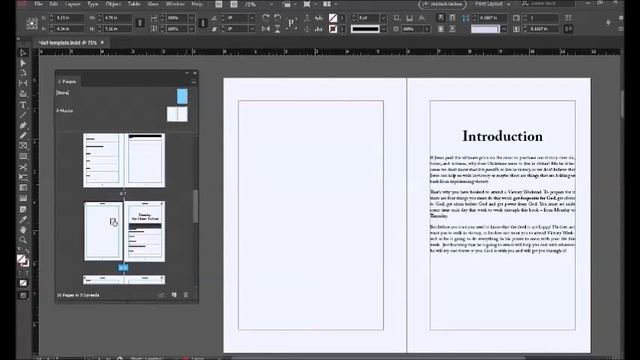Select the Pencil tool
640x360 pixels.
[x=23, y=136]
